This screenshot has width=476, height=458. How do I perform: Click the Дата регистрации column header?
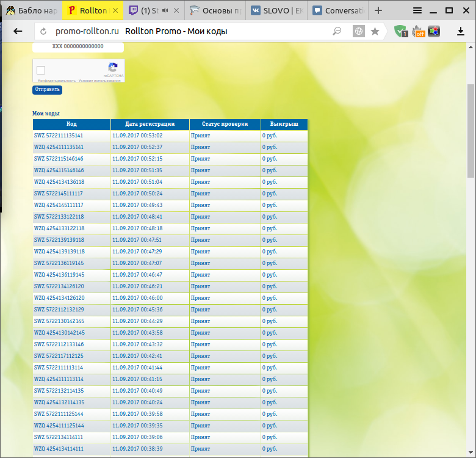point(150,124)
